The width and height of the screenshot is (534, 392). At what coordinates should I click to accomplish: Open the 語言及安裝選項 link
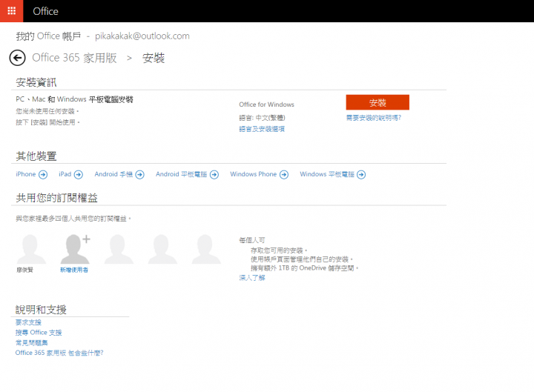262,129
